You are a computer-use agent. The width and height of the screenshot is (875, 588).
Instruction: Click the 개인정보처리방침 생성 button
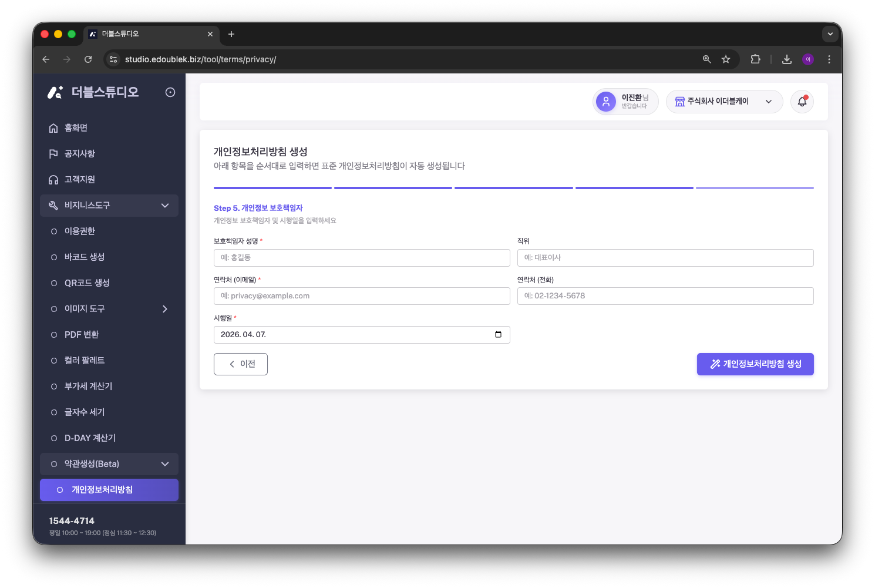click(x=755, y=364)
